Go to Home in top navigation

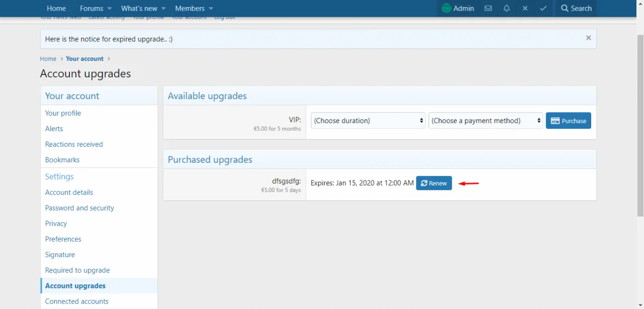click(x=56, y=9)
